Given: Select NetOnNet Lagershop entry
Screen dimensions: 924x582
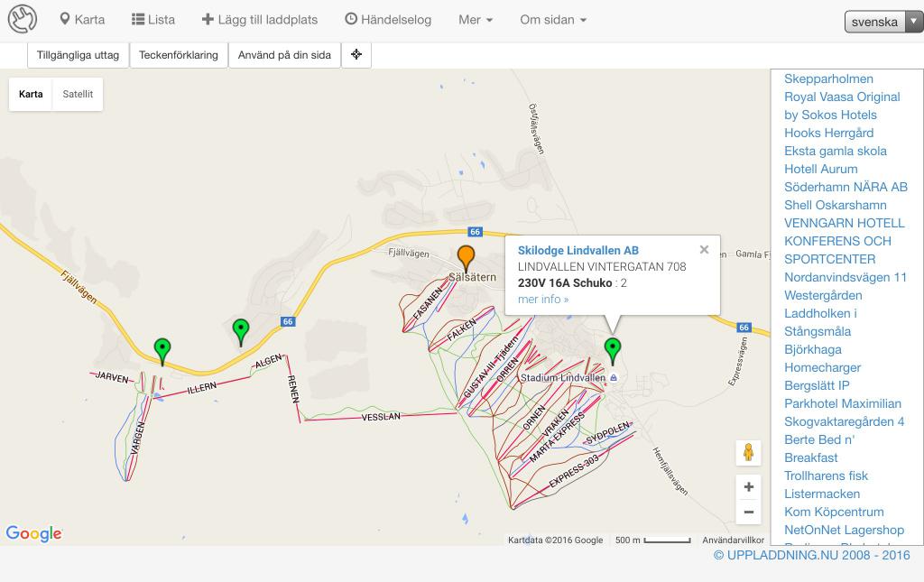Looking at the screenshot, I should click(844, 531).
